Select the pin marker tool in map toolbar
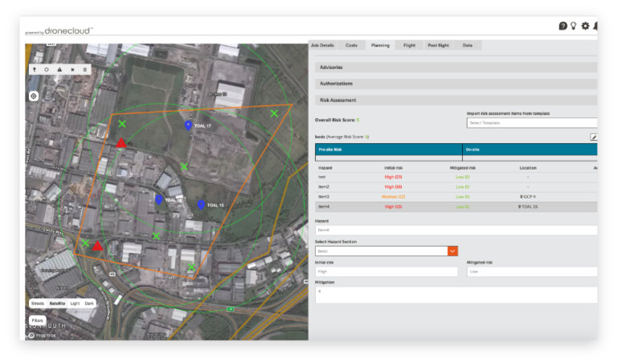Image resolution: width=617 pixels, height=364 pixels. coord(34,70)
